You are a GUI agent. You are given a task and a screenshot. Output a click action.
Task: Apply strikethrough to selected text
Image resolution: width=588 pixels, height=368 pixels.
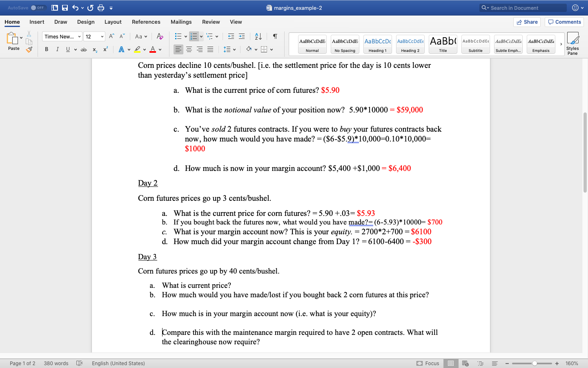pos(83,49)
